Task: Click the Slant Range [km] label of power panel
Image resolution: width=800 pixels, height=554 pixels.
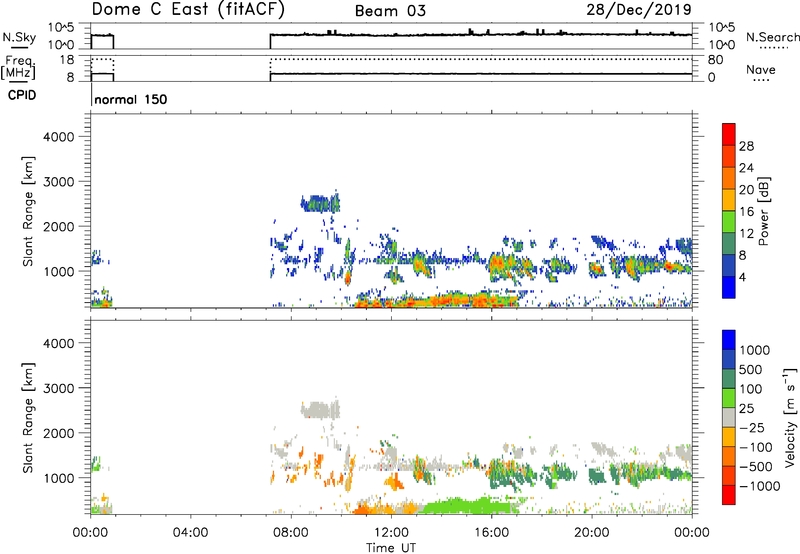Action: (x=28, y=211)
